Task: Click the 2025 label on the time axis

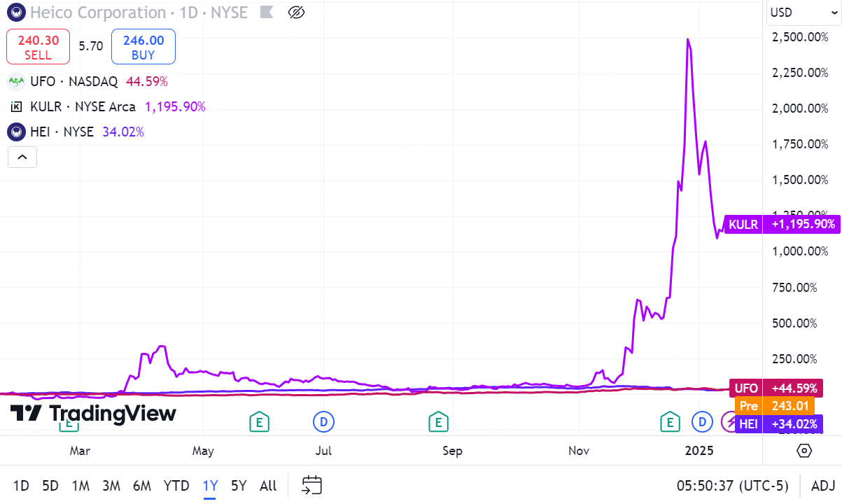Action: (700, 451)
